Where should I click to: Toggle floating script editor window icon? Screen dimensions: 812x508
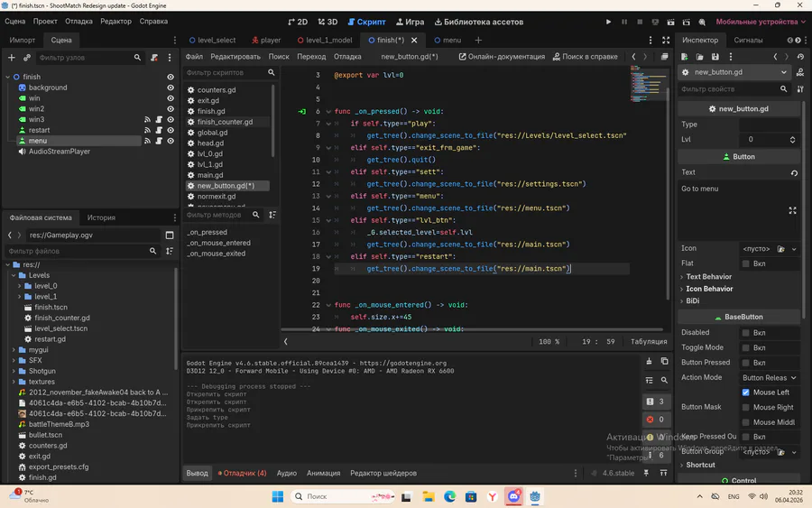click(664, 57)
